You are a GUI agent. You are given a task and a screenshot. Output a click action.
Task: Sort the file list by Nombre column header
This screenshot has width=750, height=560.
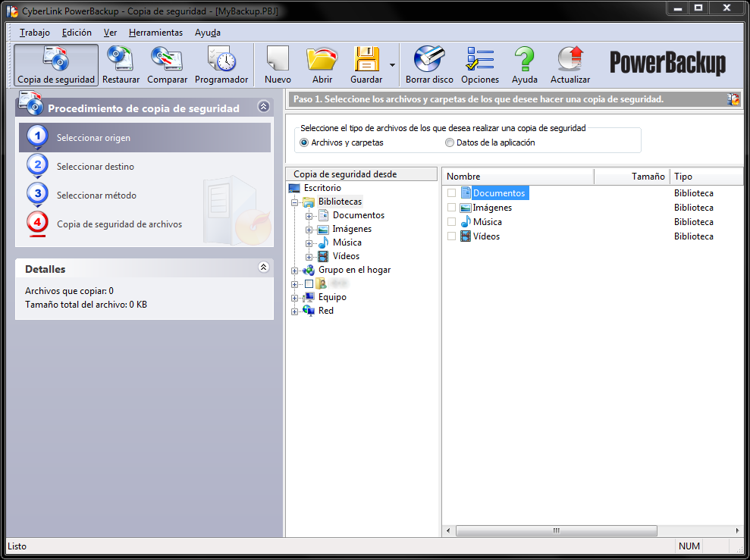point(517,177)
